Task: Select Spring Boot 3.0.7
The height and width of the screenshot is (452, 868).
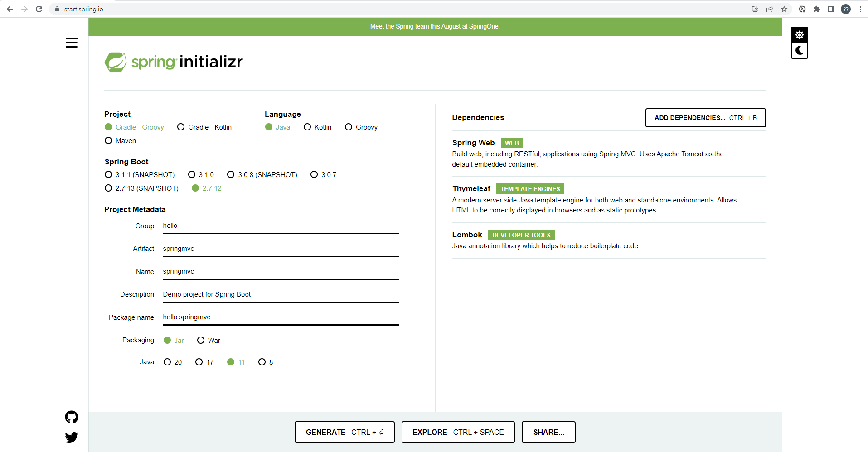Action: (x=324, y=175)
